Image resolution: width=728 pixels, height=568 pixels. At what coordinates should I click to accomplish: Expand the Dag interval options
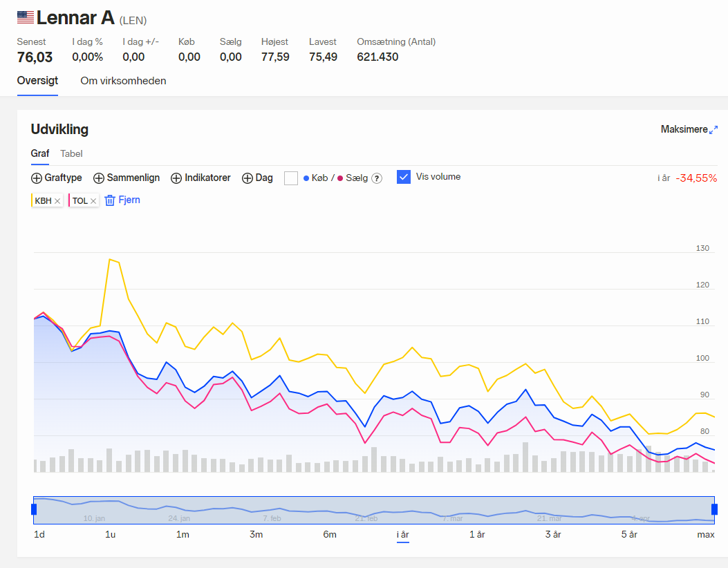pos(257,178)
